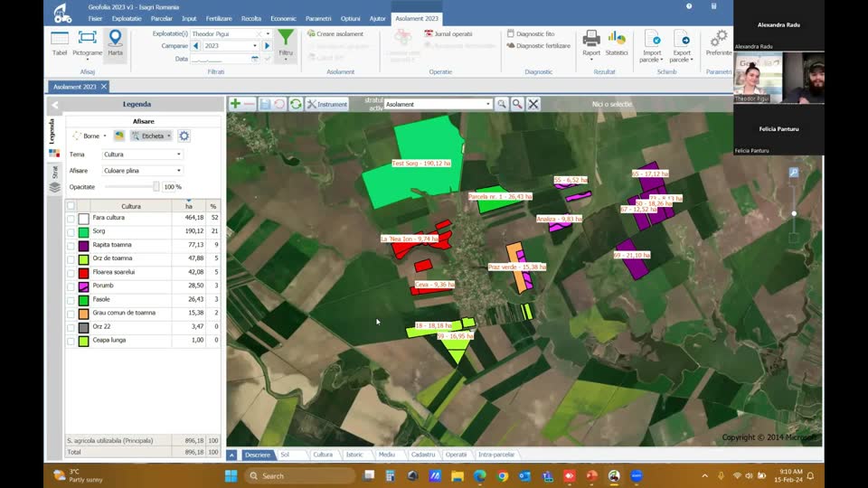Expand the Borne dropdown
Viewport: 868px width, 488px height.
[x=105, y=136]
